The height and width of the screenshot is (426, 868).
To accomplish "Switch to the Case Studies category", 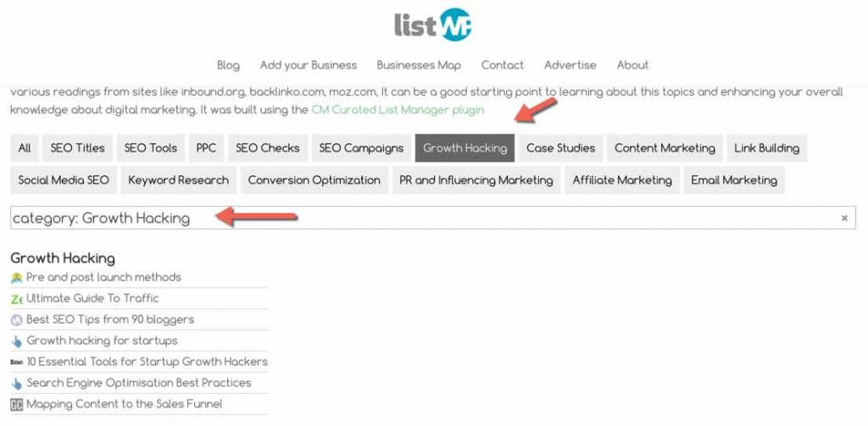I will (x=561, y=148).
